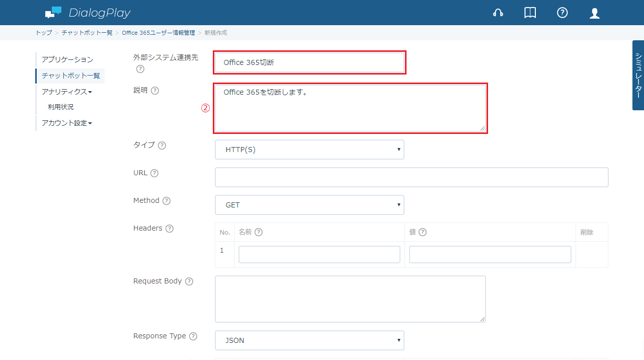Select チャットボット一覧 in the sidebar

(x=70, y=76)
